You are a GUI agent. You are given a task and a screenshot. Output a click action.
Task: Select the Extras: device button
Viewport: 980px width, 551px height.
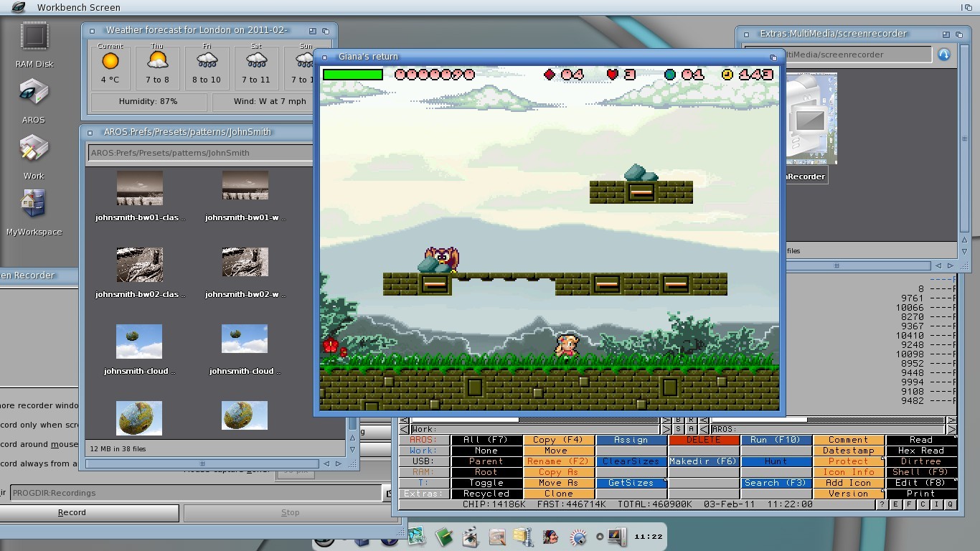[423, 494]
